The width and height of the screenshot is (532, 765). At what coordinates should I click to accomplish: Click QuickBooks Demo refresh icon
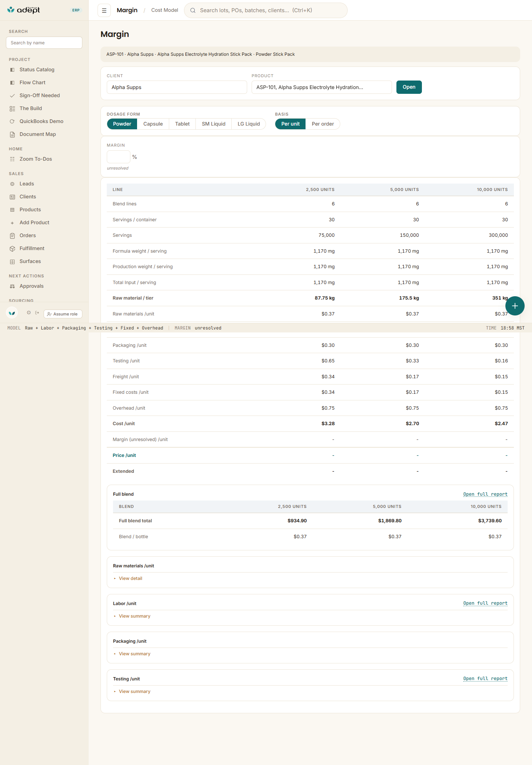(x=12, y=122)
